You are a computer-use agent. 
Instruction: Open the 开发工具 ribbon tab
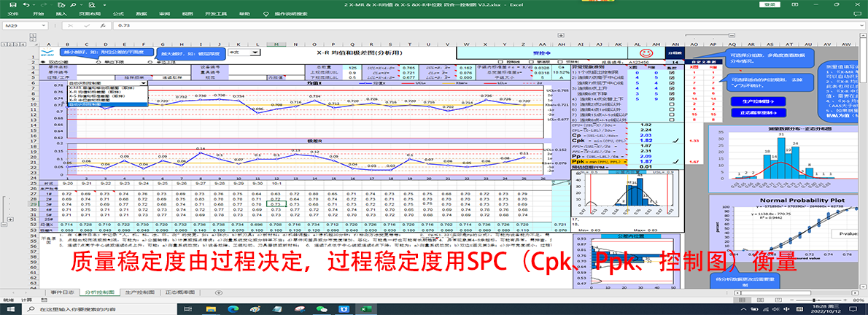click(x=216, y=13)
